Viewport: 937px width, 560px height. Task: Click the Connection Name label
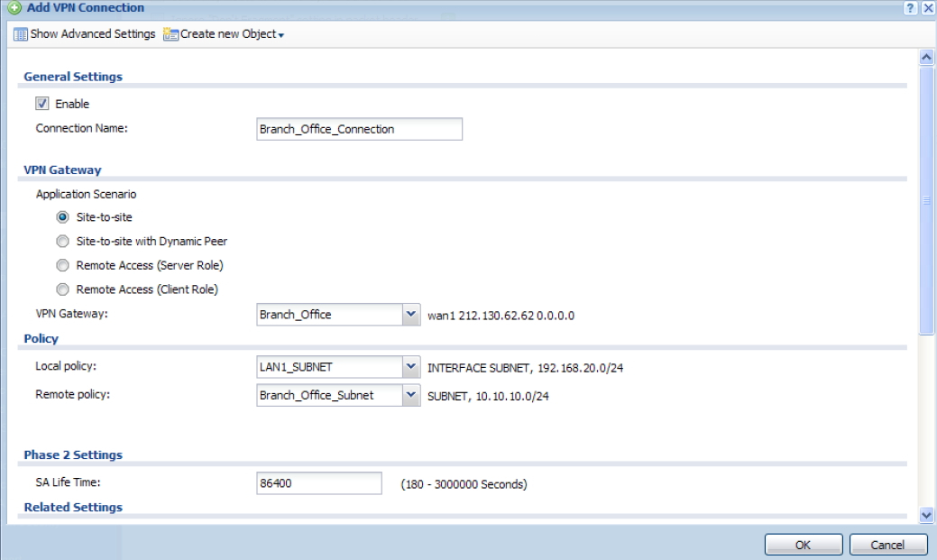82,128
